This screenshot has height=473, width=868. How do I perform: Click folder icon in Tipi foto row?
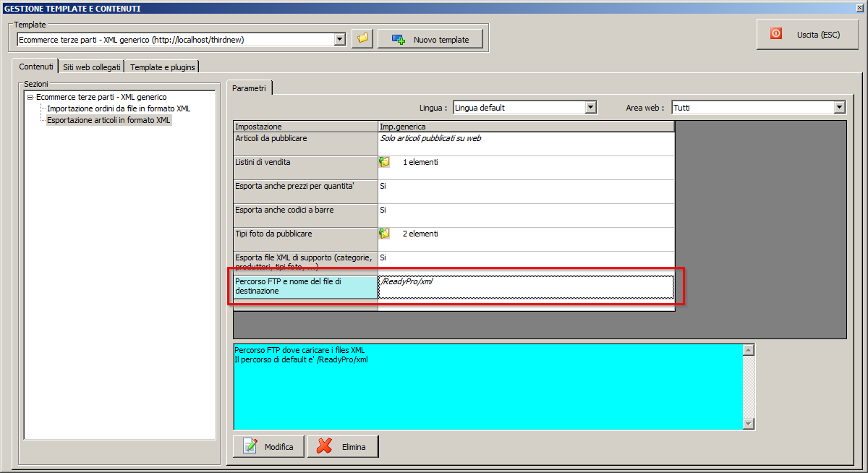click(x=384, y=234)
